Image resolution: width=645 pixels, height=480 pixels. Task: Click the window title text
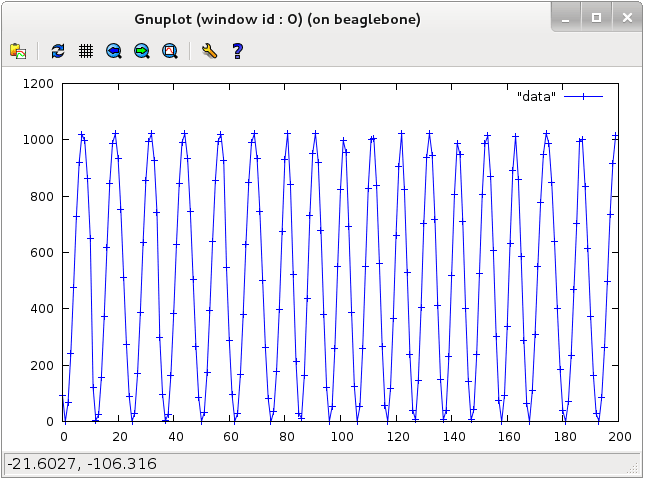tap(277, 19)
